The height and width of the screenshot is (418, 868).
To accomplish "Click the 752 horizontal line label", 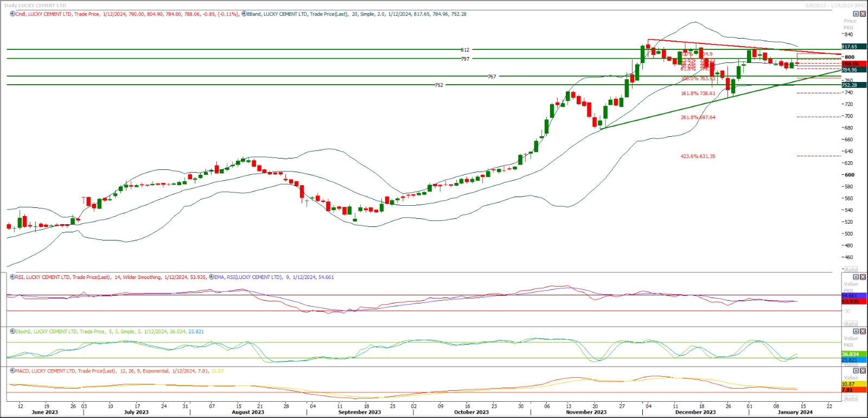I will tap(439, 85).
